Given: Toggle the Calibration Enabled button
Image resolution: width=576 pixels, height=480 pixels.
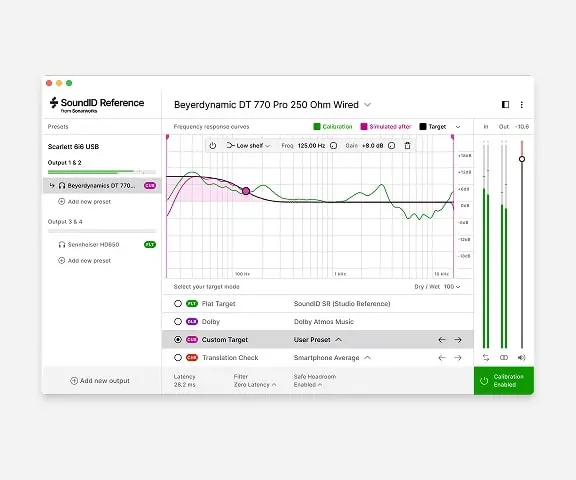Looking at the screenshot, I should click(x=504, y=380).
